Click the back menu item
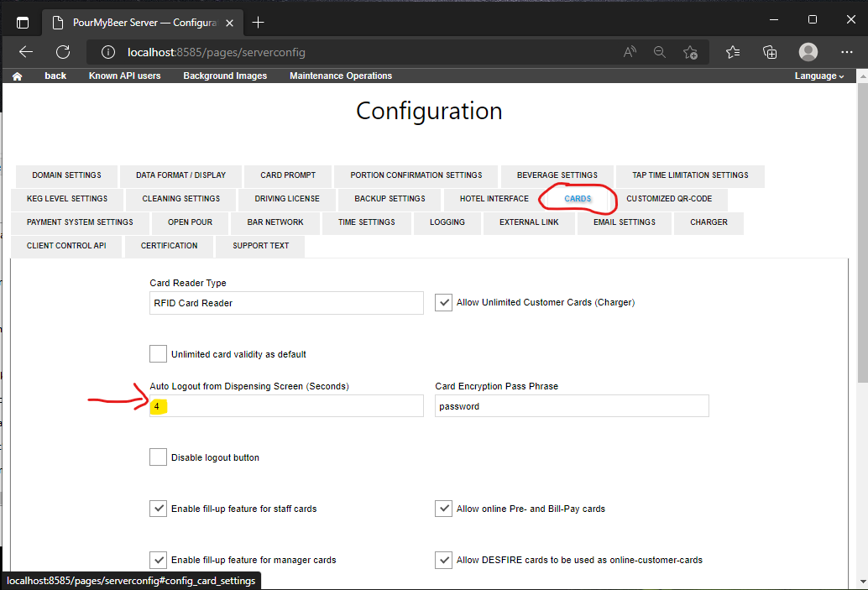Viewport: 868px width, 590px height. click(55, 76)
